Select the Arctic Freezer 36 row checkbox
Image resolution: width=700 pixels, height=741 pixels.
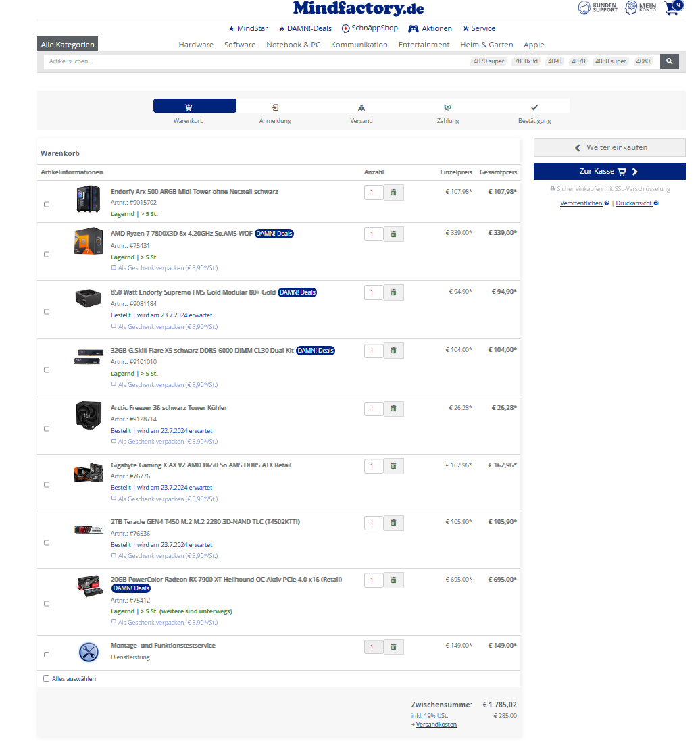[x=47, y=429]
